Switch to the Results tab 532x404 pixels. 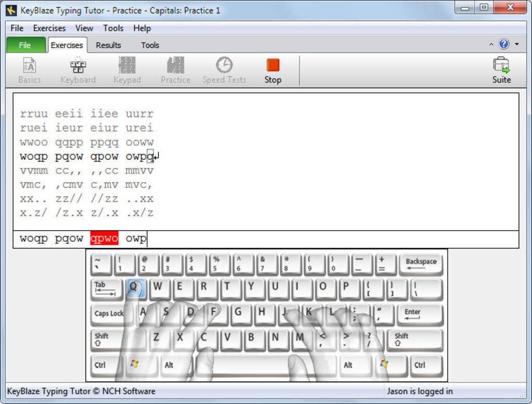point(108,45)
